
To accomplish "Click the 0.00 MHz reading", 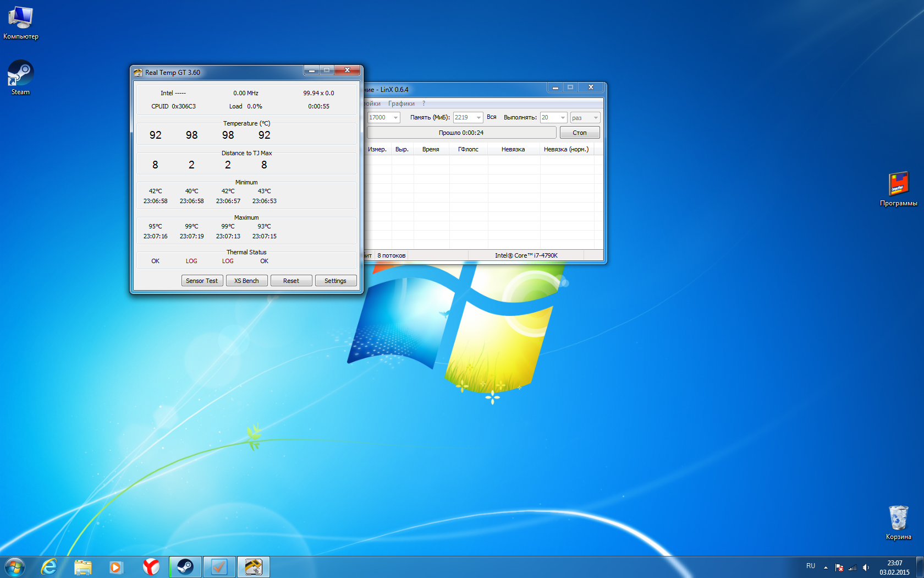I will (x=245, y=93).
